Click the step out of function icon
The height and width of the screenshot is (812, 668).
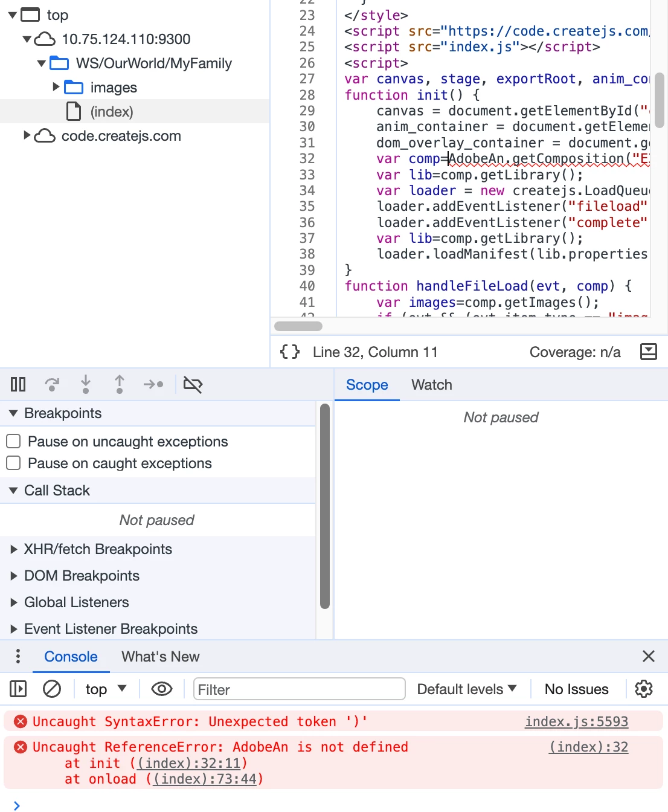click(120, 384)
